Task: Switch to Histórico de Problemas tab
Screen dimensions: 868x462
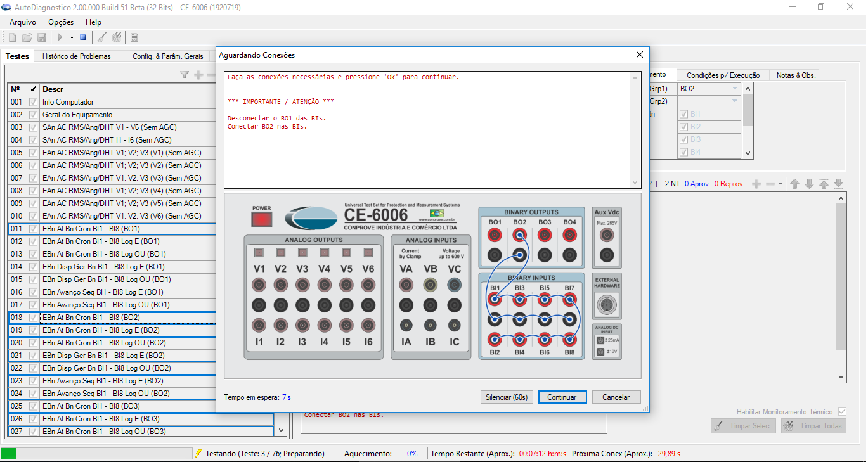Action: pyautogui.click(x=77, y=56)
